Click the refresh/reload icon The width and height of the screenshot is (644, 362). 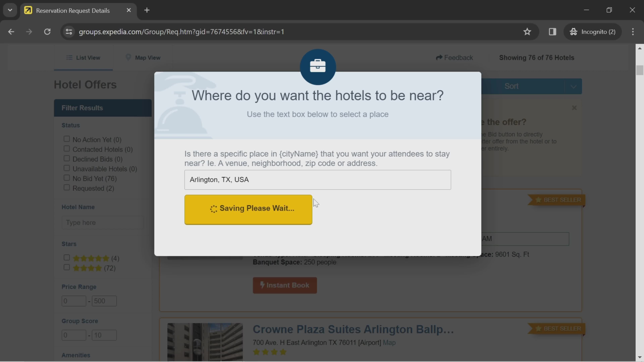[47, 31]
